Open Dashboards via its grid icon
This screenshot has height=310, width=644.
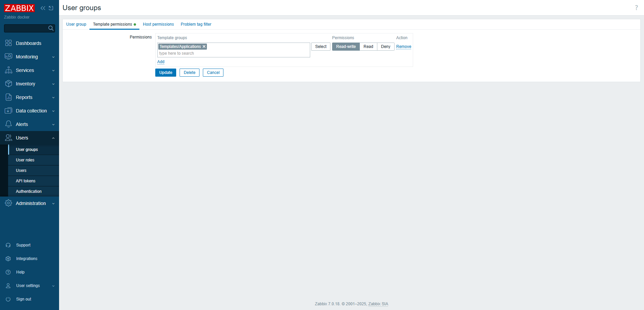click(8, 43)
